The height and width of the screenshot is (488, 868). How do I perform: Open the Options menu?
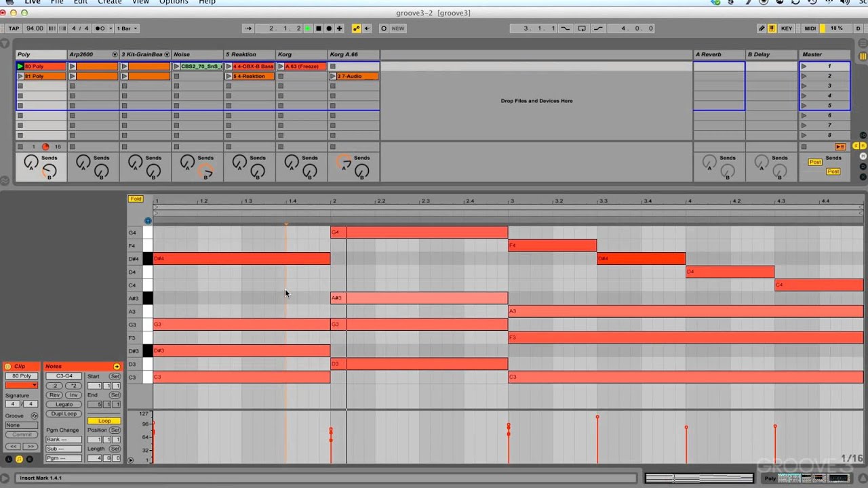point(174,3)
